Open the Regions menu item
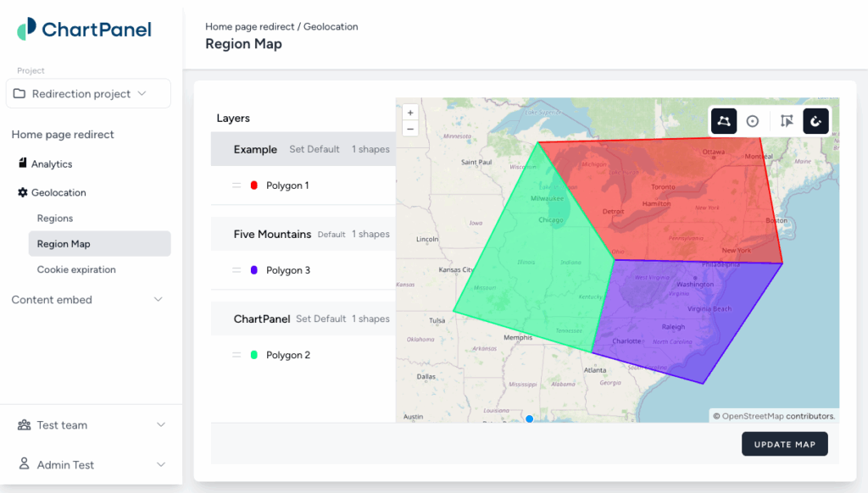This screenshot has height=493, width=868. [x=55, y=219]
